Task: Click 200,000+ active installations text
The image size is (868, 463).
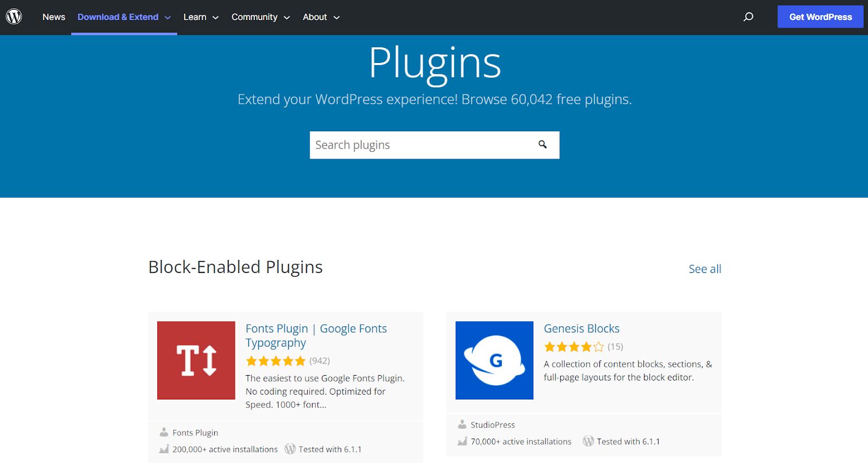Action: coord(225,449)
